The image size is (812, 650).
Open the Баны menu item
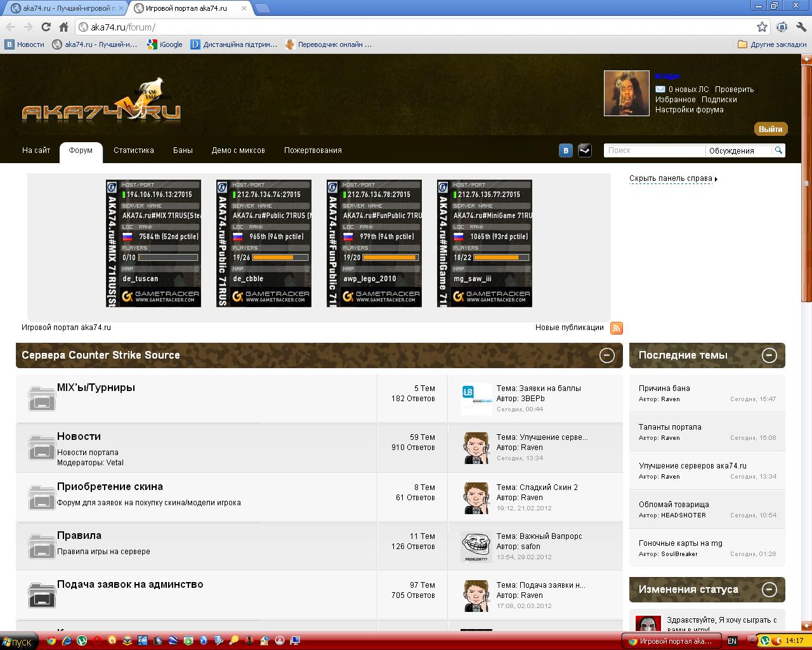click(183, 150)
